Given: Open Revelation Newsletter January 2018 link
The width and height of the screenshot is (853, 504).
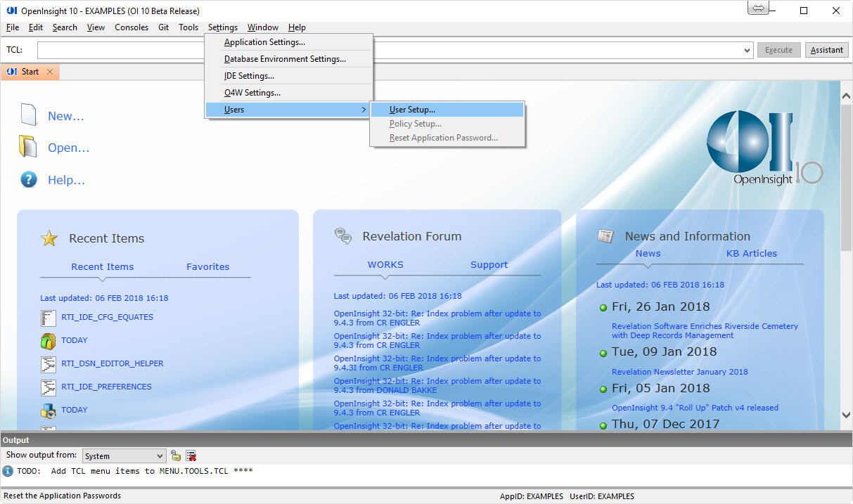Looking at the screenshot, I should click(x=680, y=372).
